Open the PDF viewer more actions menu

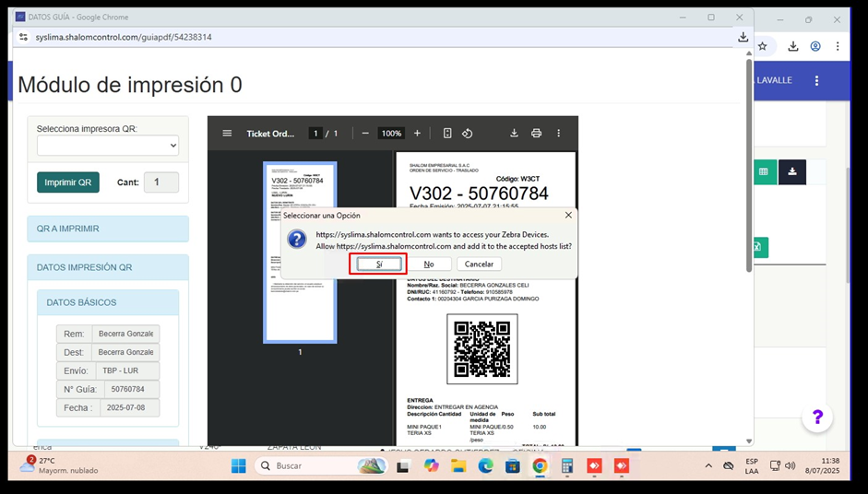pos(558,134)
